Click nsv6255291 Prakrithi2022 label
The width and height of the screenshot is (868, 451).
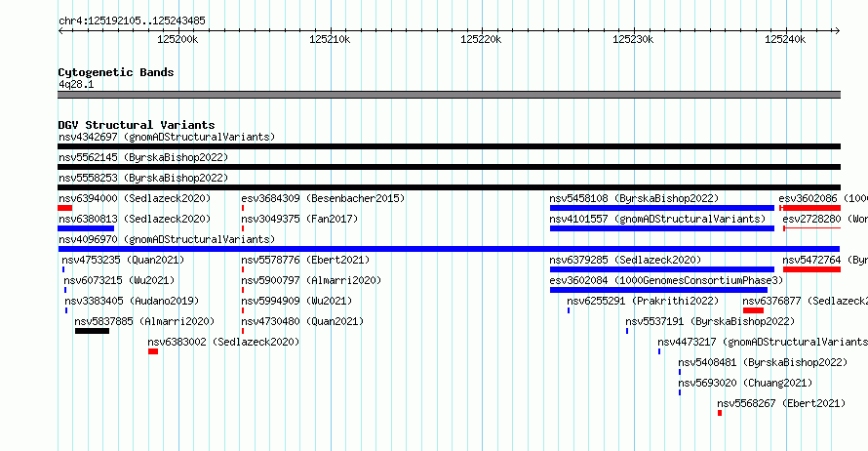tap(643, 301)
